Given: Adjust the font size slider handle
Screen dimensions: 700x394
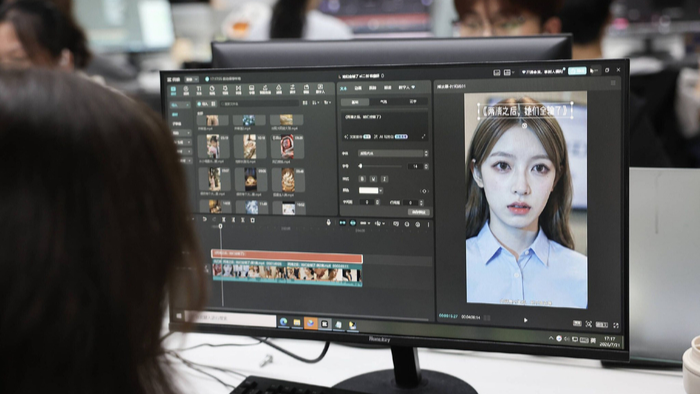Looking at the screenshot, I should [x=360, y=166].
